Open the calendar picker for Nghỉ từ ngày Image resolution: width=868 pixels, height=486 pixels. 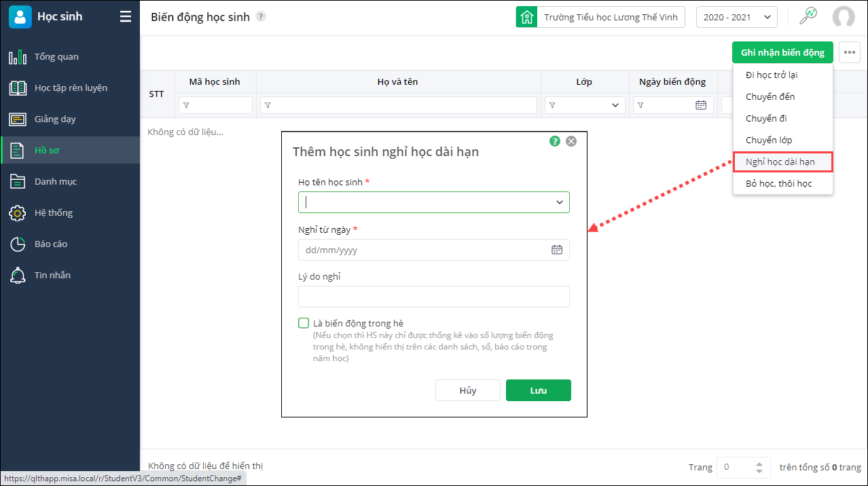557,250
